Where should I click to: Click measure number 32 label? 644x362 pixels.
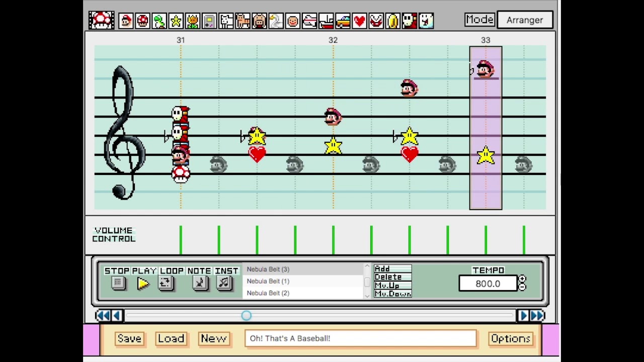pyautogui.click(x=333, y=40)
